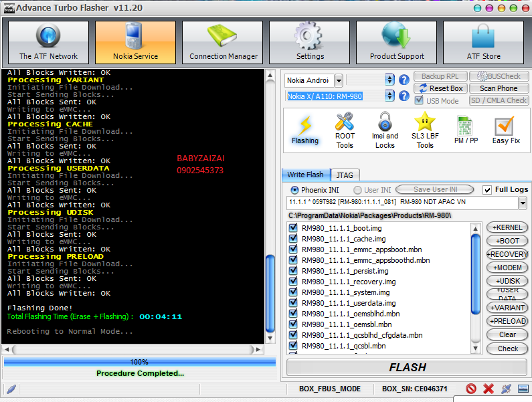
Task: Select the Flashing tool icon
Action: coord(305,130)
